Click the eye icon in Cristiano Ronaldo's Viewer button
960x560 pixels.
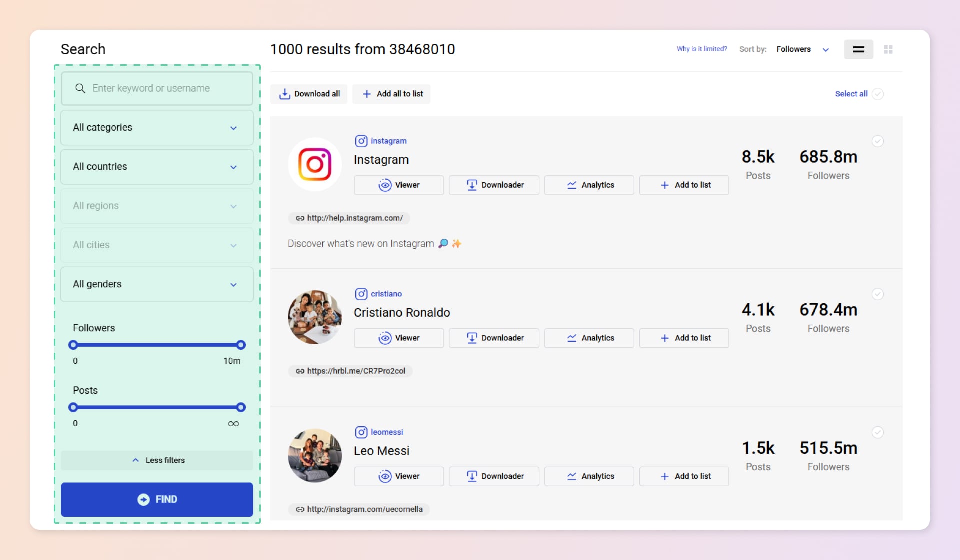pyautogui.click(x=385, y=338)
